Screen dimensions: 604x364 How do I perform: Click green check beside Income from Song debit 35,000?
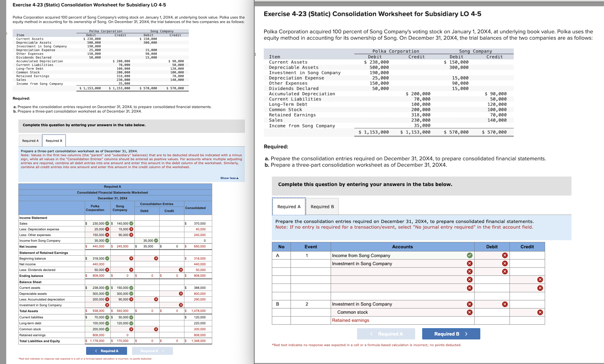[x=156, y=241]
